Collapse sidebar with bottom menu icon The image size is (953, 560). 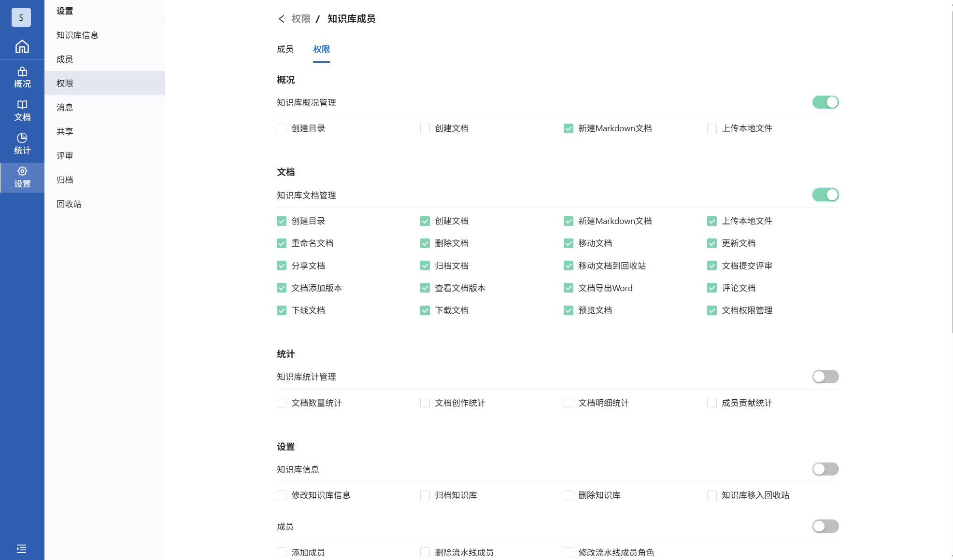[x=21, y=548]
